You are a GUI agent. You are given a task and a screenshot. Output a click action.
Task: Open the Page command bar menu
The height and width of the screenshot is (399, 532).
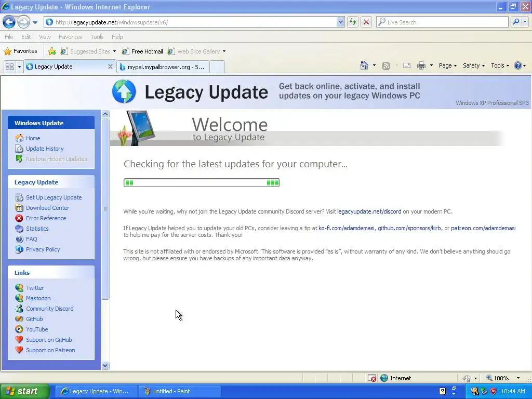[x=447, y=65]
